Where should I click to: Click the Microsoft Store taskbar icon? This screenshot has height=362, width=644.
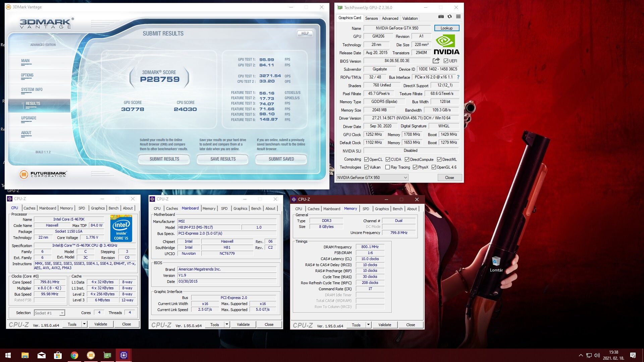point(58,355)
